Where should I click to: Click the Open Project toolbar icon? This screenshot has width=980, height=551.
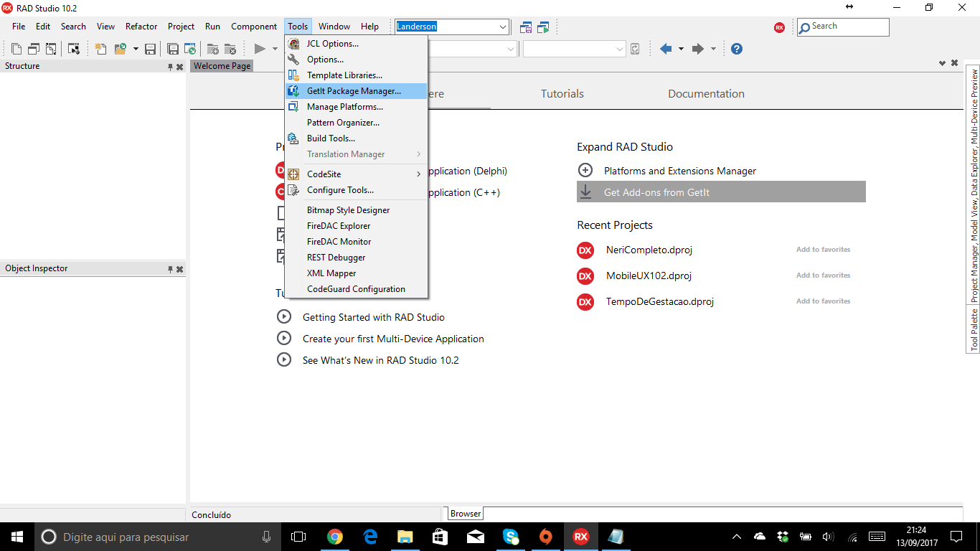pos(190,49)
